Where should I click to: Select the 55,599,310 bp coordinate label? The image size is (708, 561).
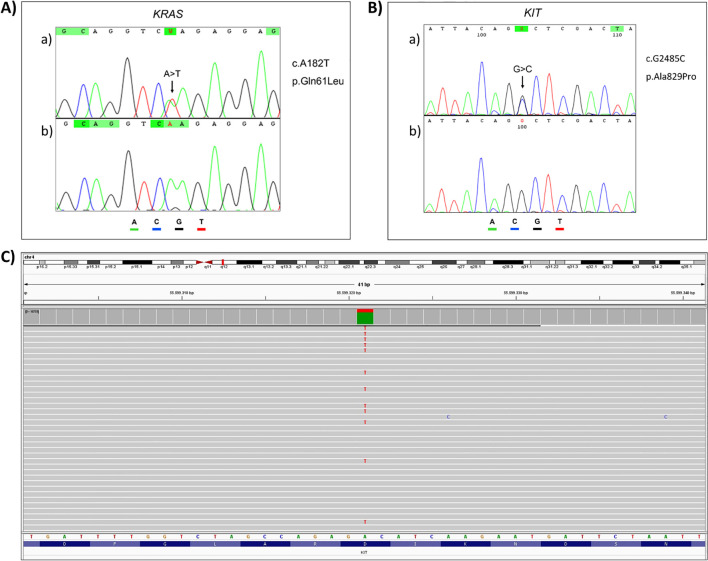(x=182, y=293)
